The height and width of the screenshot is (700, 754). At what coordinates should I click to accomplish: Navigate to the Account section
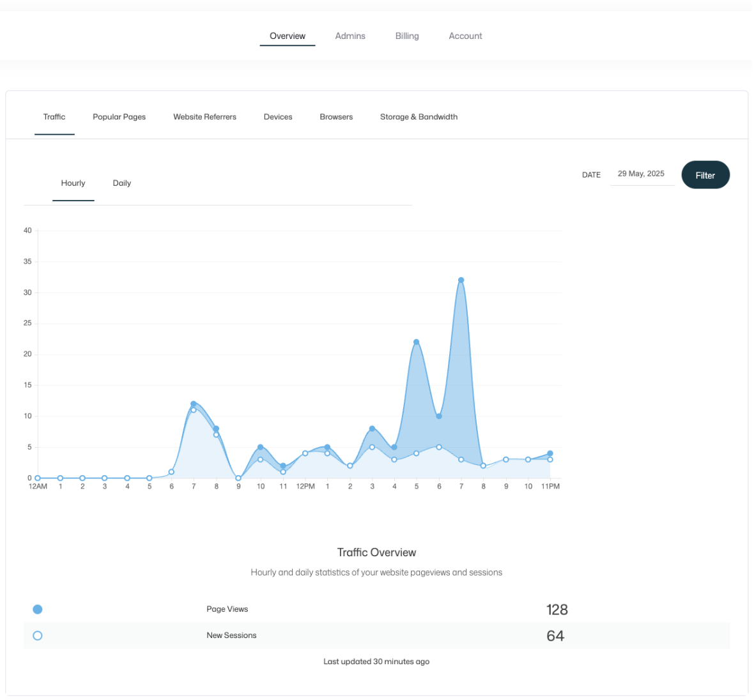tap(466, 36)
